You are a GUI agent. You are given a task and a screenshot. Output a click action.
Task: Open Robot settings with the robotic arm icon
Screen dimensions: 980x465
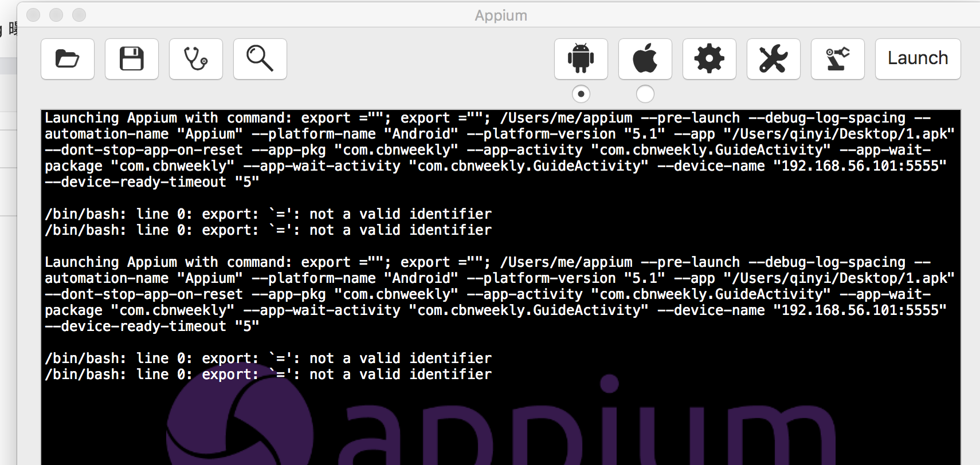838,59
